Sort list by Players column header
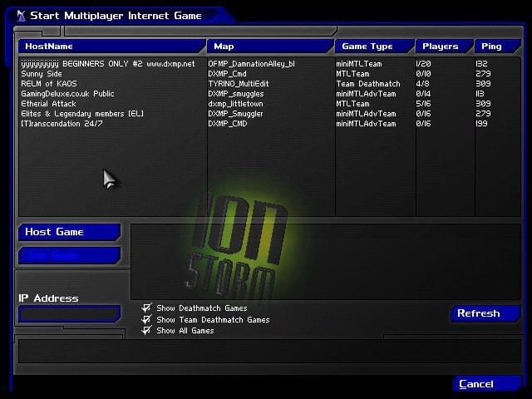Viewport: 532px width, 399px height. pos(445,47)
